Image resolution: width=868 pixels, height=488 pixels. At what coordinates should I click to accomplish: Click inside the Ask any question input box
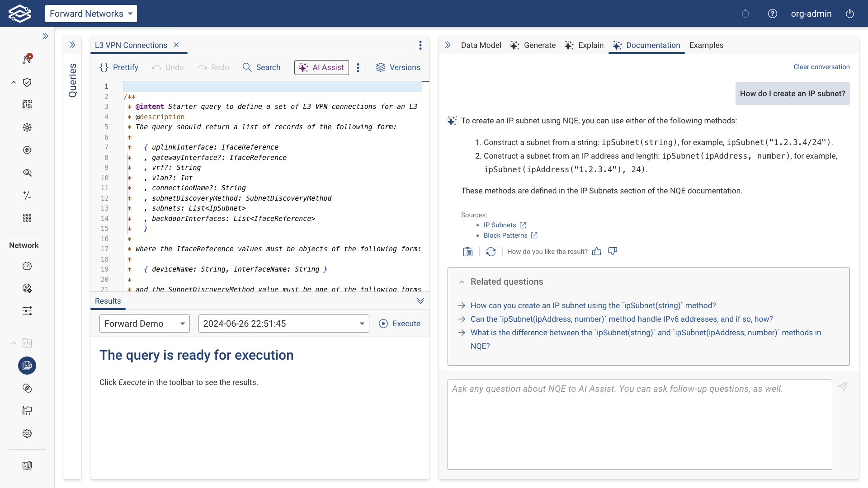pos(639,424)
